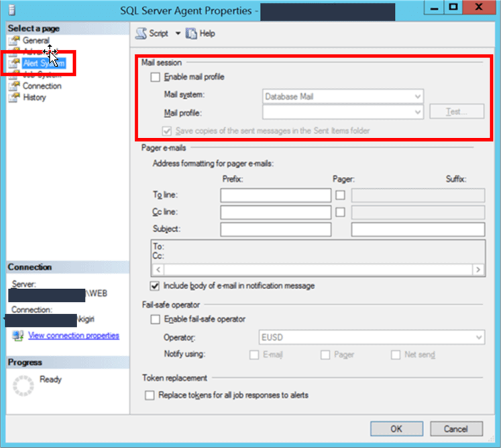Select the Alert System page

click(x=44, y=63)
